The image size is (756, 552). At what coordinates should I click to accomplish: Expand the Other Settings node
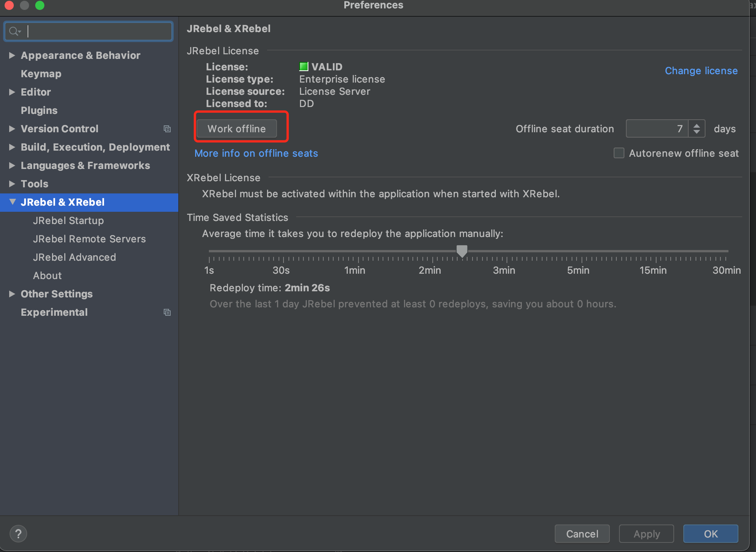click(x=12, y=294)
